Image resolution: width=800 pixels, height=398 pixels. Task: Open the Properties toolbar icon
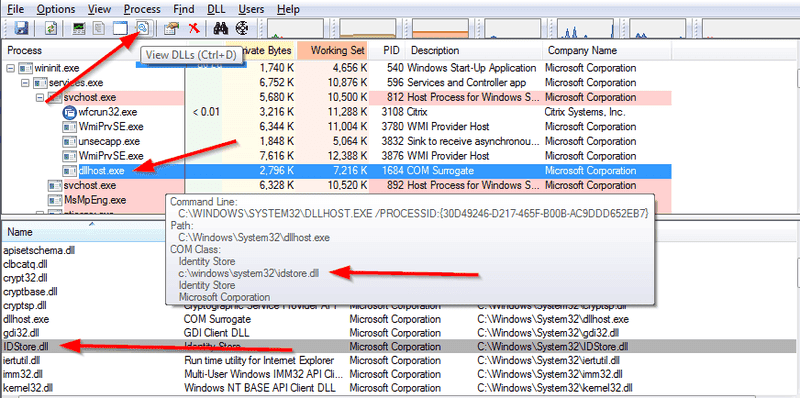click(x=170, y=28)
